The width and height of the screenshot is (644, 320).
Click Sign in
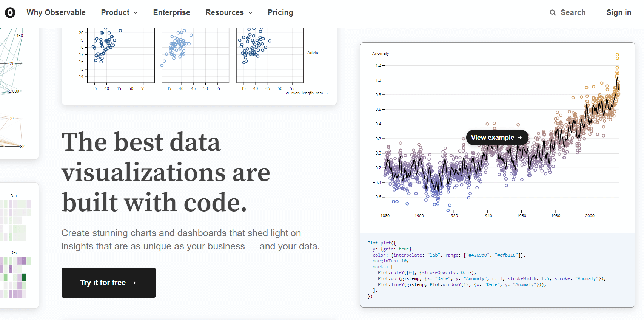pos(619,12)
